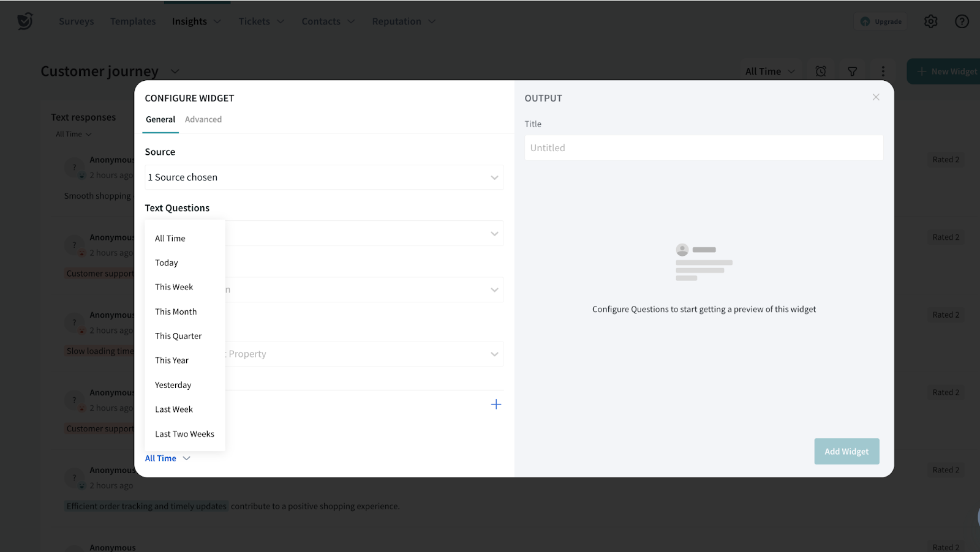Expand the 1 Source chosen dropdown
The image size is (980, 552).
324,177
